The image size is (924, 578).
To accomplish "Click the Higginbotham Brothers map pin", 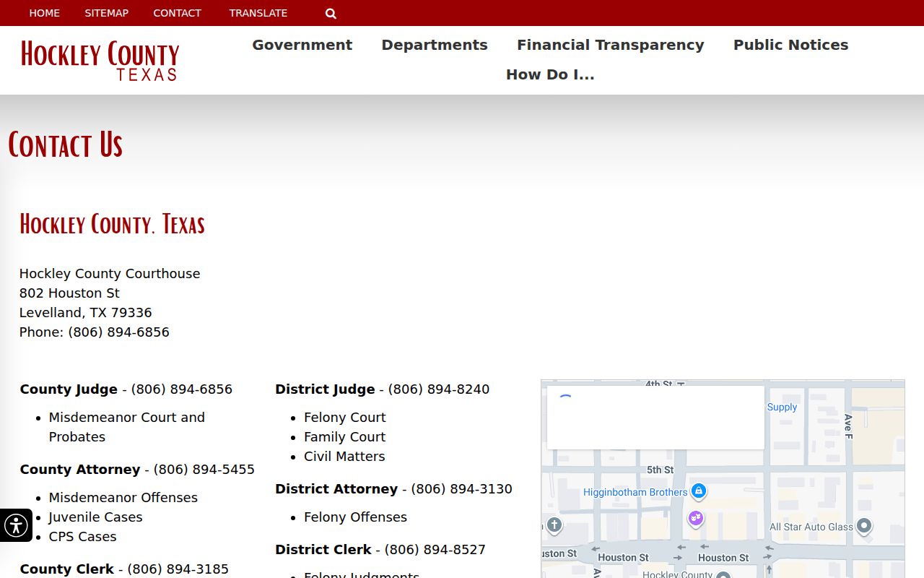I will (698, 491).
